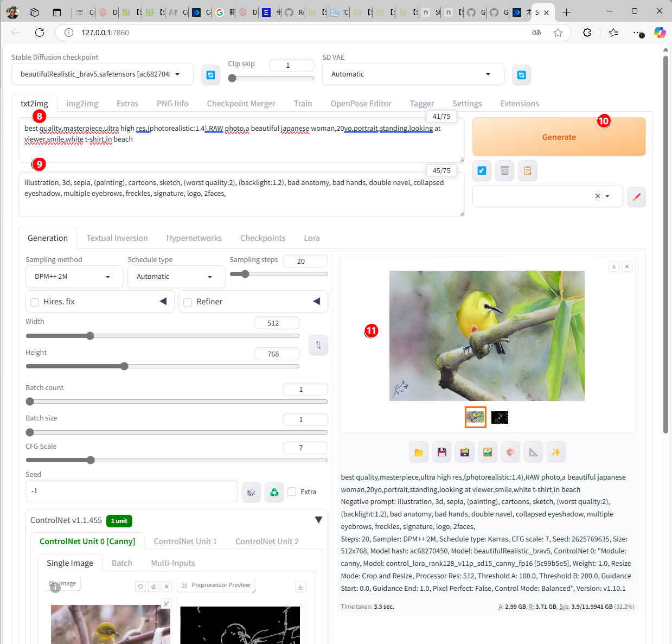Viewport: 672px width, 644px height.
Task: Enable the Refiner checkbox
Action: pyautogui.click(x=188, y=302)
